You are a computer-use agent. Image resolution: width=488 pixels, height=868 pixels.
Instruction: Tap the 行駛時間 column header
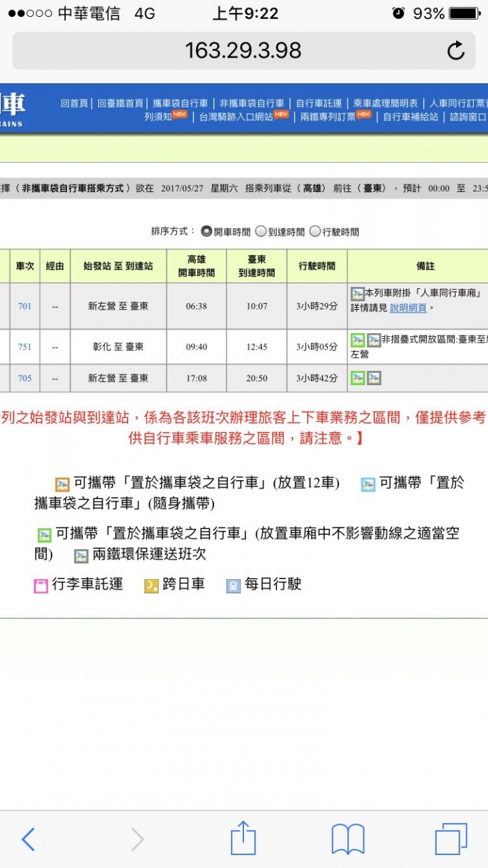tap(317, 266)
